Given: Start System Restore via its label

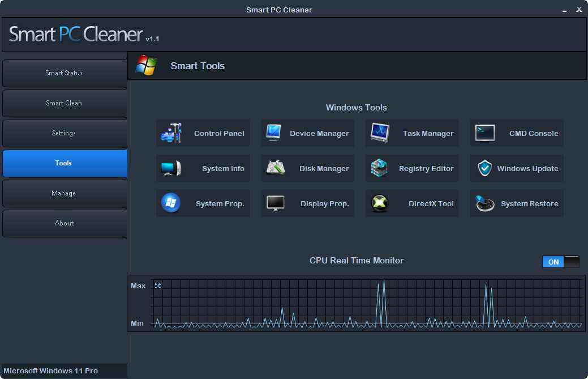Looking at the screenshot, I should (530, 204).
